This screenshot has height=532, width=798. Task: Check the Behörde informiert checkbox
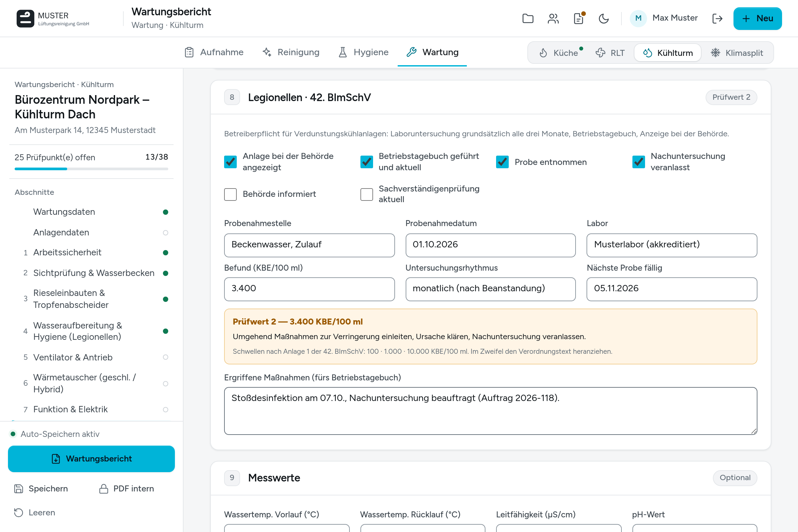[230, 195]
